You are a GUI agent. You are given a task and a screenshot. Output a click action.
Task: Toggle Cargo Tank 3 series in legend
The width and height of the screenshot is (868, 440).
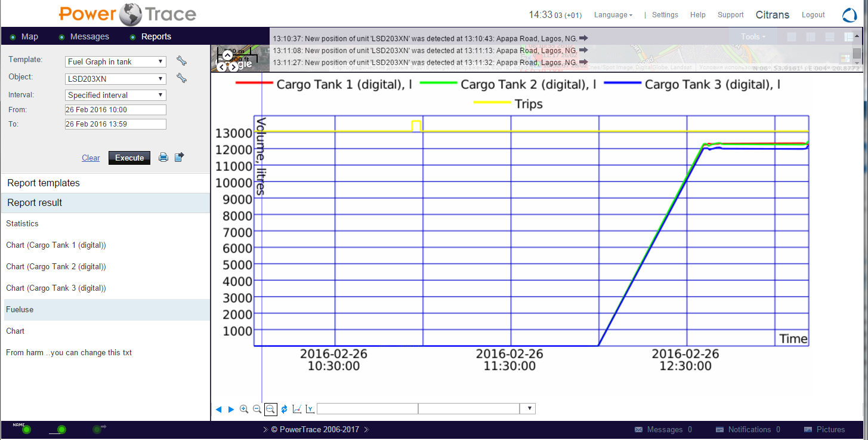[x=692, y=84]
